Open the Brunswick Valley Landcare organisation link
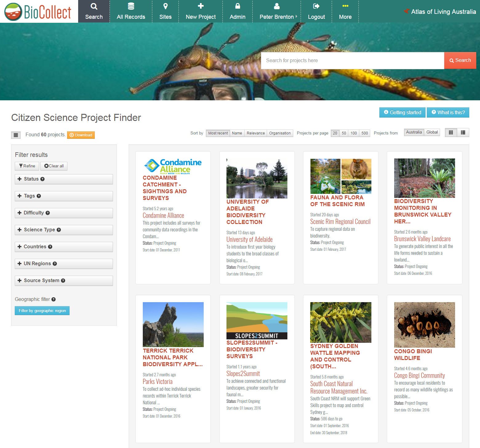This screenshot has width=480, height=448. click(422, 239)
